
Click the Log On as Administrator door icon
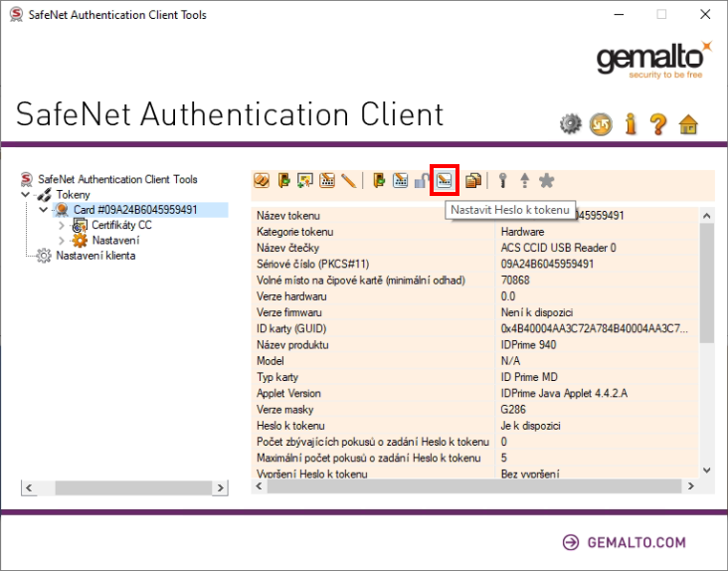pyautogui.click(x=379, y=180)
